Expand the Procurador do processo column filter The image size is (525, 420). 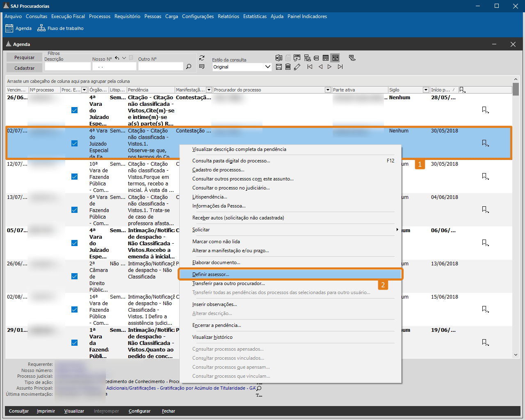point(328,90)
